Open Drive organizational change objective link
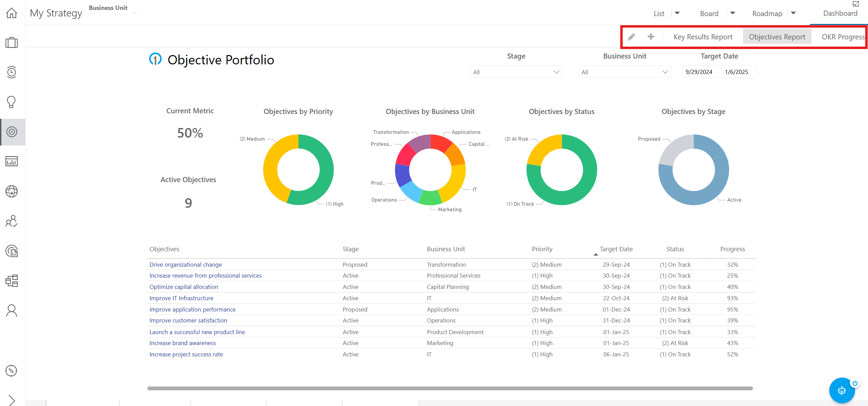The width and height of the screenshot is (868, 406). [186, 265]
